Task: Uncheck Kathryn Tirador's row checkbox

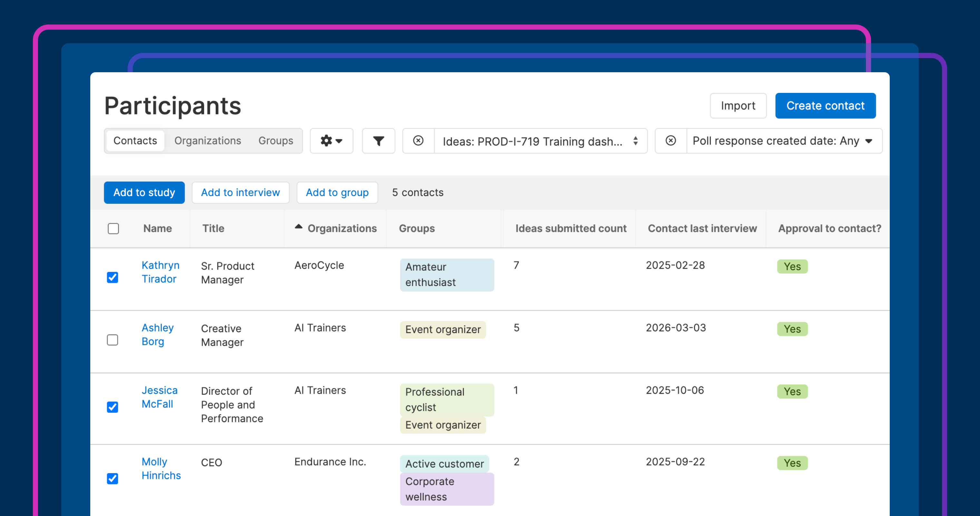Action: point(113,278)
